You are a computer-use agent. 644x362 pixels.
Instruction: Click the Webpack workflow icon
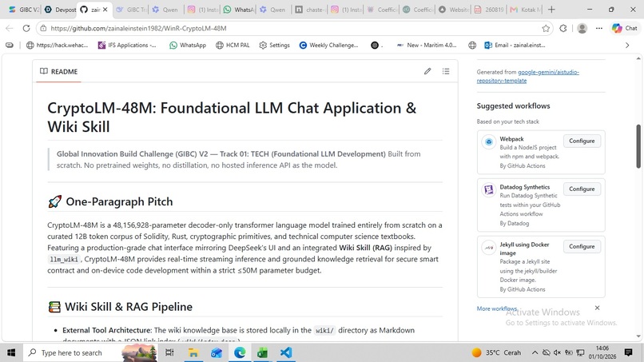(x=489, y=141)
